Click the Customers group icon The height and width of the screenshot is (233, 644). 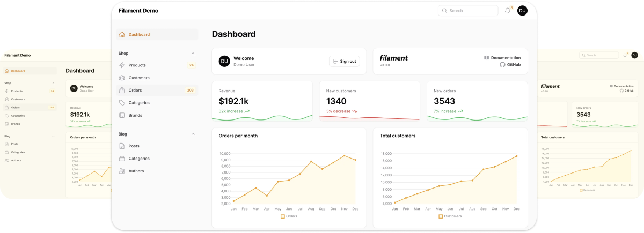point(122,78)
